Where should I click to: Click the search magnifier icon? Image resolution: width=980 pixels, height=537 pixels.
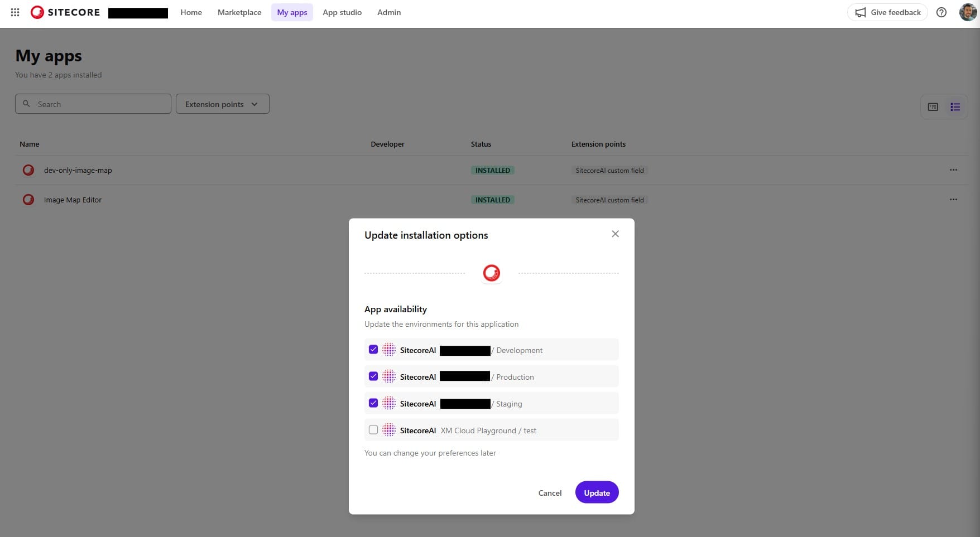26,104
